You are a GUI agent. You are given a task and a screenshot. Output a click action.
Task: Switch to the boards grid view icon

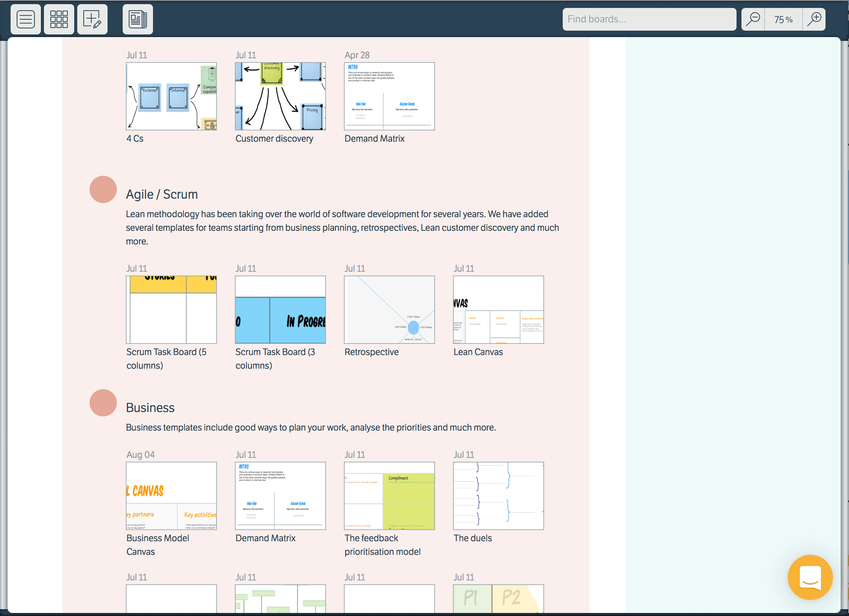click(x=59, y=19)
